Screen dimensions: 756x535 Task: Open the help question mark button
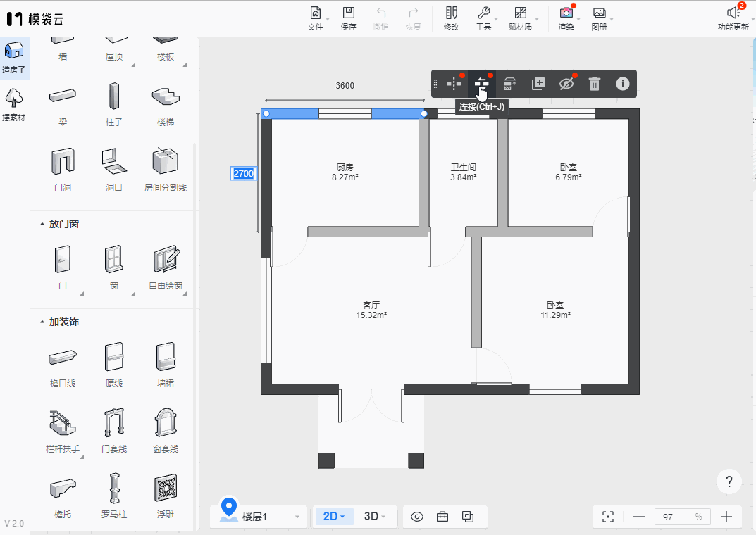click(729, 482)
